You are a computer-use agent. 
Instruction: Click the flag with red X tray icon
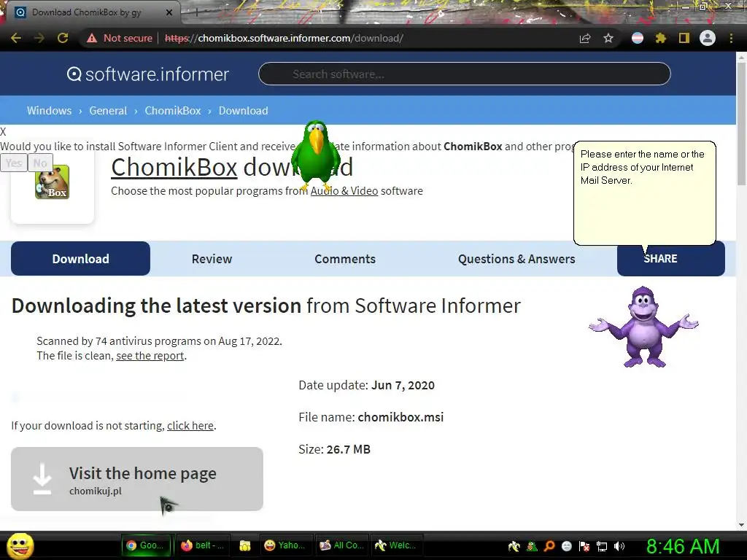tap(584, 546)
